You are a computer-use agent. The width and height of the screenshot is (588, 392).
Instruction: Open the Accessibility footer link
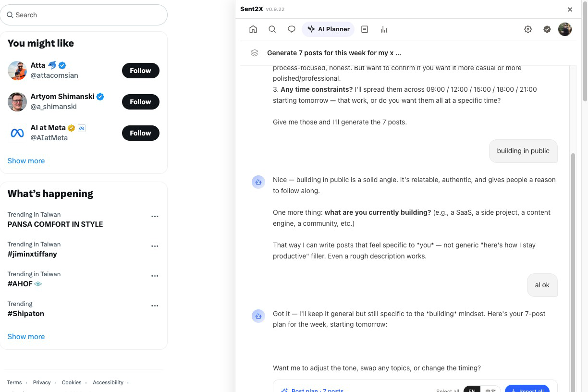[108, 382]
